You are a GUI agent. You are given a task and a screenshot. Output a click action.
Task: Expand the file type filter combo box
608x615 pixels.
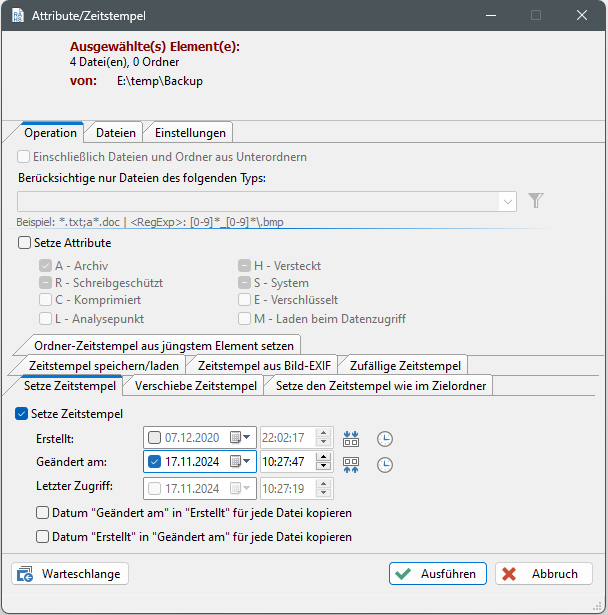pyautogui.click(x=508, y=201)
